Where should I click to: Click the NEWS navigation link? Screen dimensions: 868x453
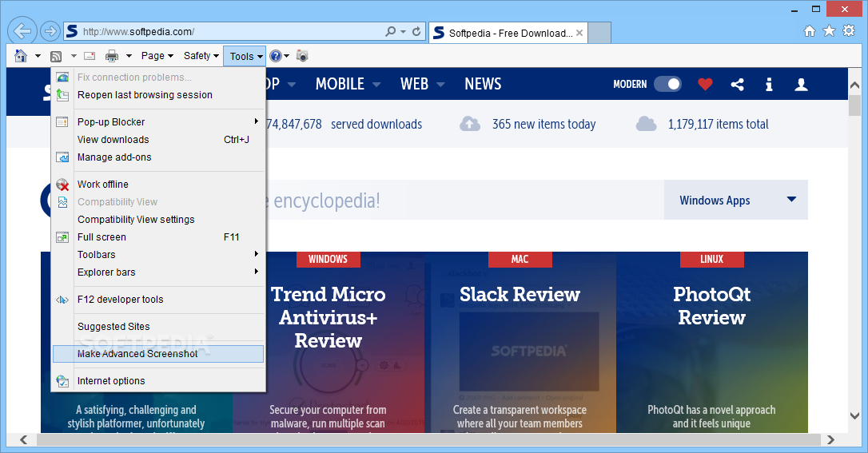coord(483,84)
